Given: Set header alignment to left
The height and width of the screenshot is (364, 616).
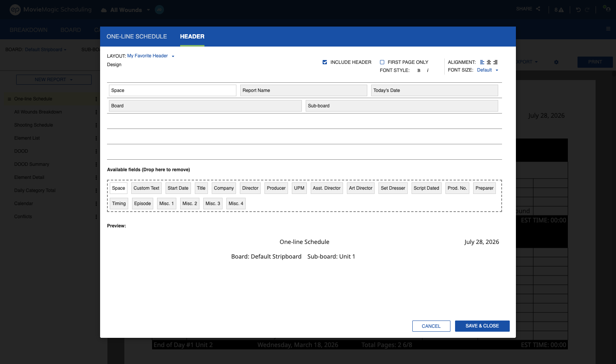Looking at the screenshot, I should (x=482, y=62).
